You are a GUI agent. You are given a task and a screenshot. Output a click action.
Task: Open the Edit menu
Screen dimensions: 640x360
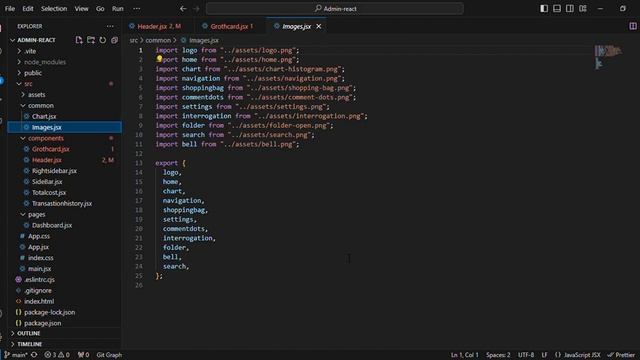28,9
